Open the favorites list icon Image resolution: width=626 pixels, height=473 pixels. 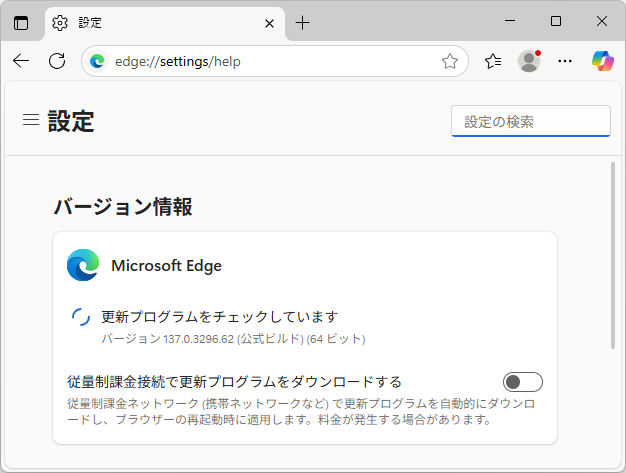493,61
